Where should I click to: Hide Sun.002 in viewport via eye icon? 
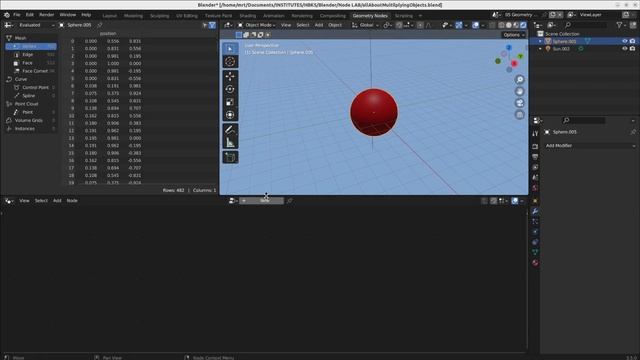(x=624, y=49)
